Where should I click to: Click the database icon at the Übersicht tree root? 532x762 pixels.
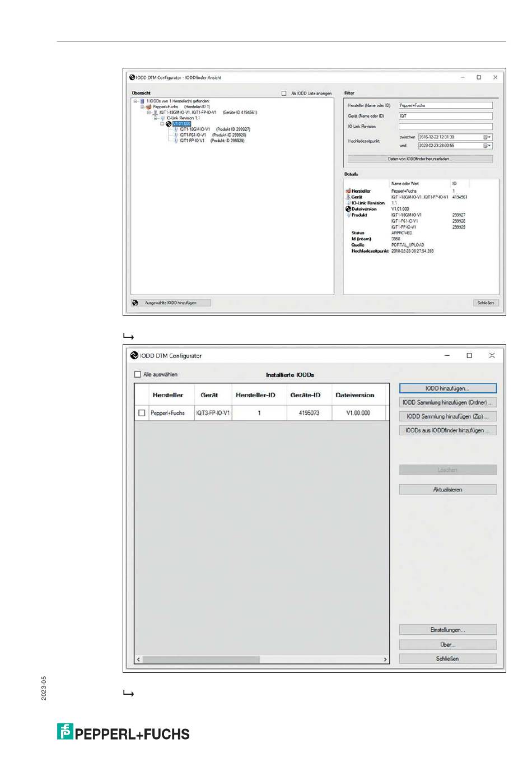pyautogui.click(x=142, y=101)
